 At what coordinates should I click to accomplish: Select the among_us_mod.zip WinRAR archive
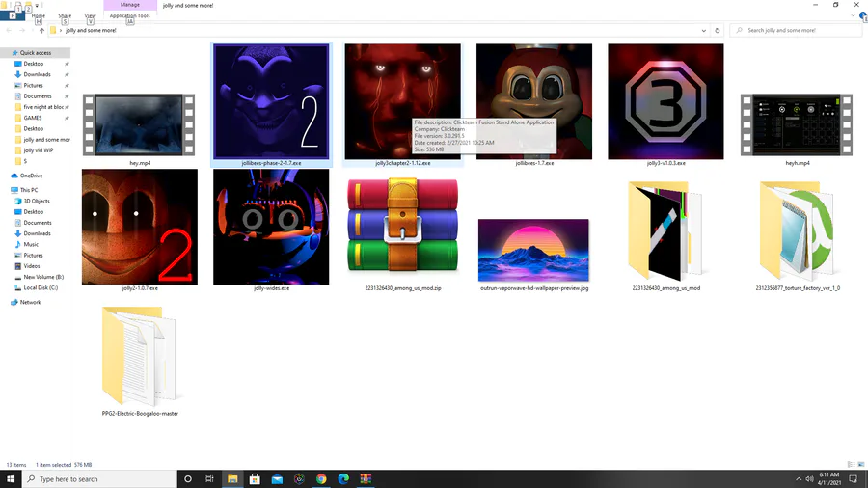(x=402, y=225)
